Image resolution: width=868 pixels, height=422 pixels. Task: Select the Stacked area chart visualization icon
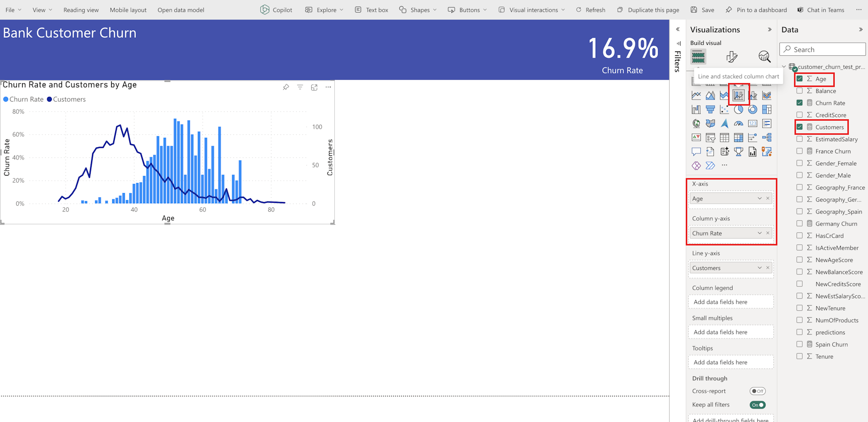tap(725, 95)
